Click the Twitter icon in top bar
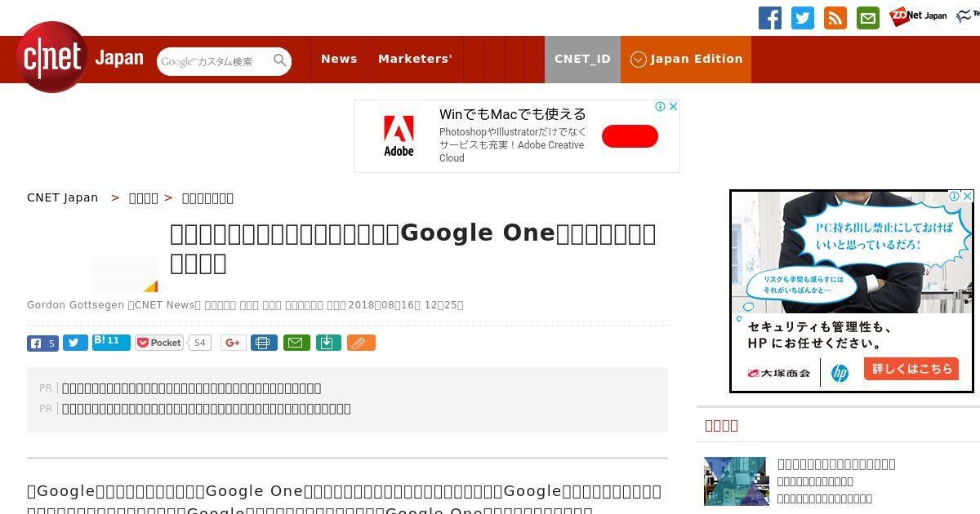 click(803, 18)
